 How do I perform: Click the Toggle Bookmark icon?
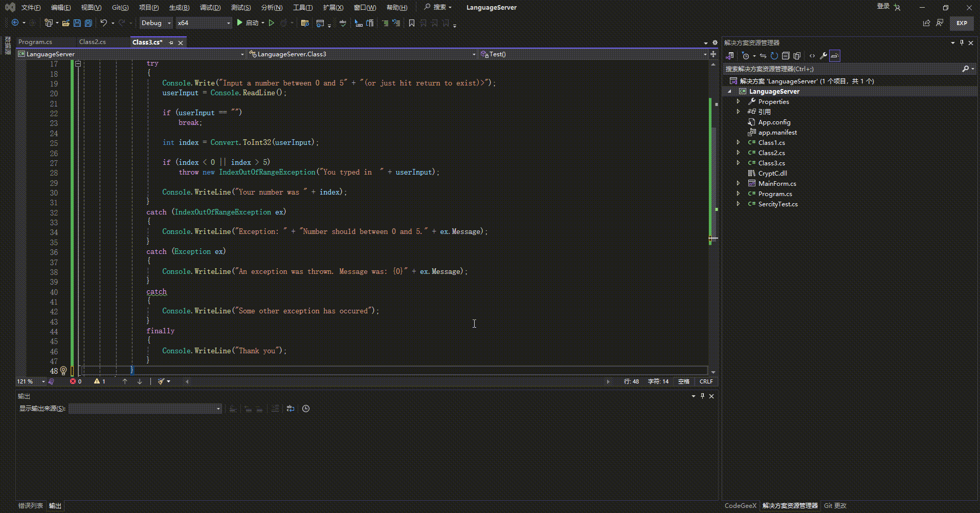click(412, 23)
